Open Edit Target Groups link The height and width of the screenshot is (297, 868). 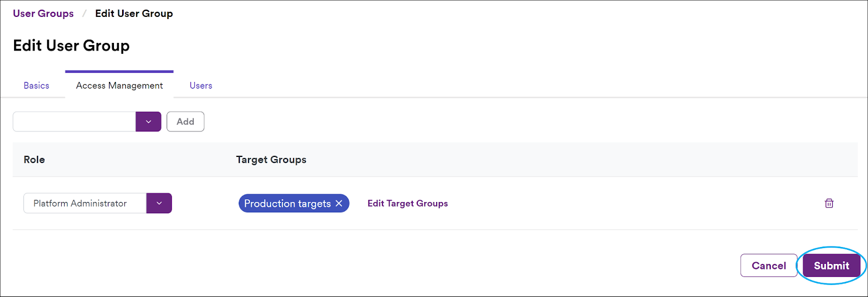tap(407, 203)
